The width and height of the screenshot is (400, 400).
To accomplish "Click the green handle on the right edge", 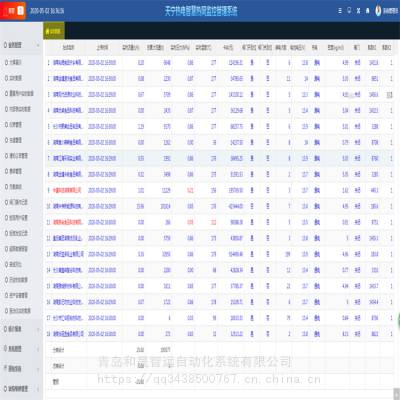I will 399,320.
